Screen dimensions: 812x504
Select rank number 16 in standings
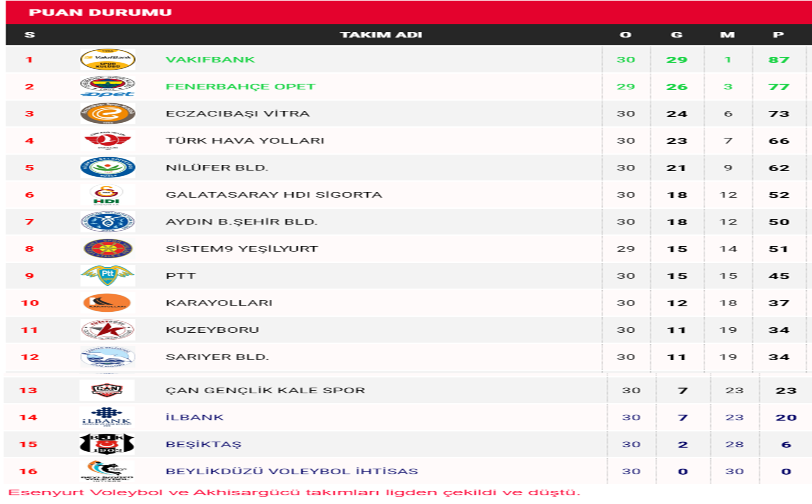point(28,471)
